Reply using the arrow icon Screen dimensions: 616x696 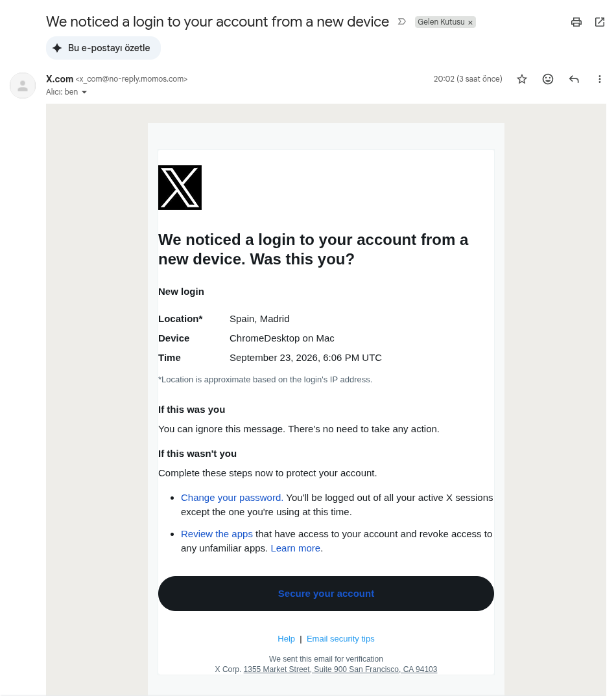tap(574, 79)
